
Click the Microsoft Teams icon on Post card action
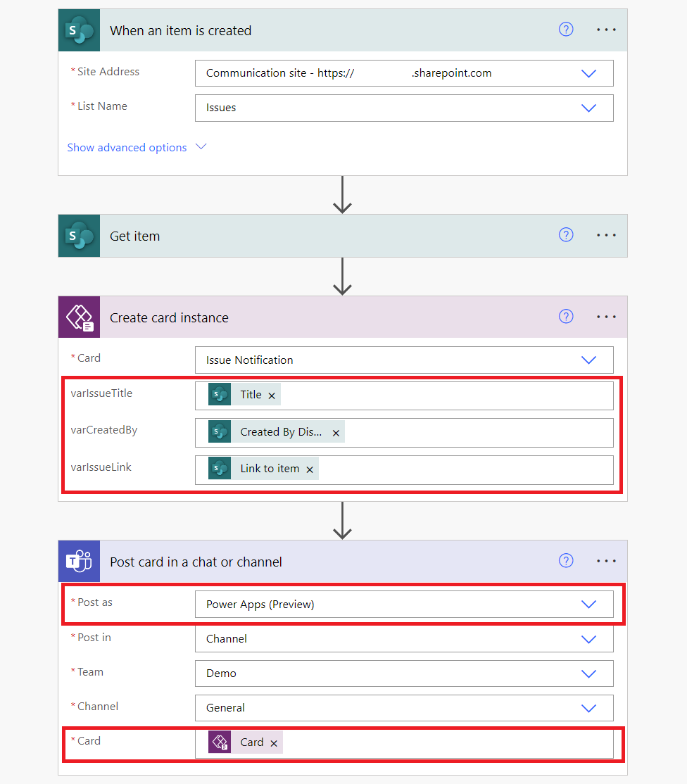79,561
